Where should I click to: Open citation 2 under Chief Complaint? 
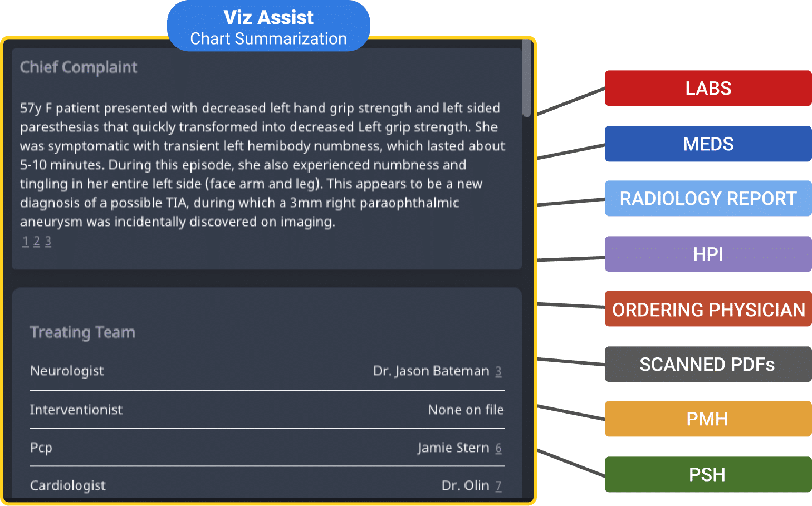click(37, 242)
